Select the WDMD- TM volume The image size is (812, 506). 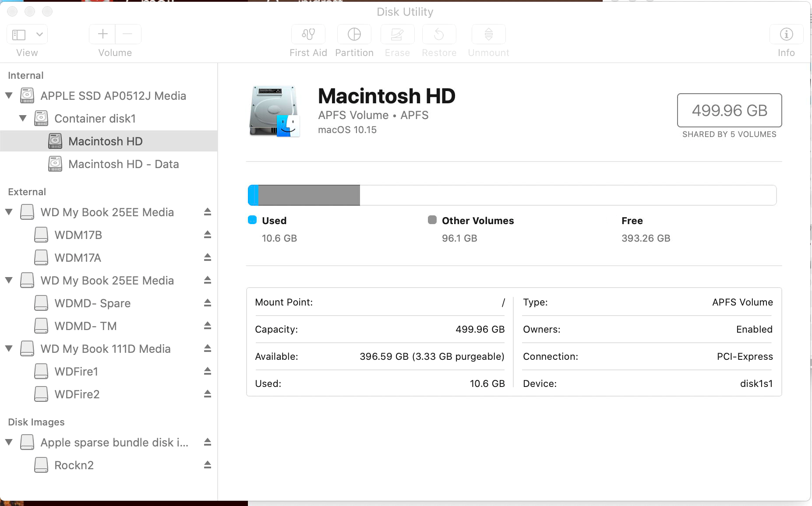click(109, 326)
